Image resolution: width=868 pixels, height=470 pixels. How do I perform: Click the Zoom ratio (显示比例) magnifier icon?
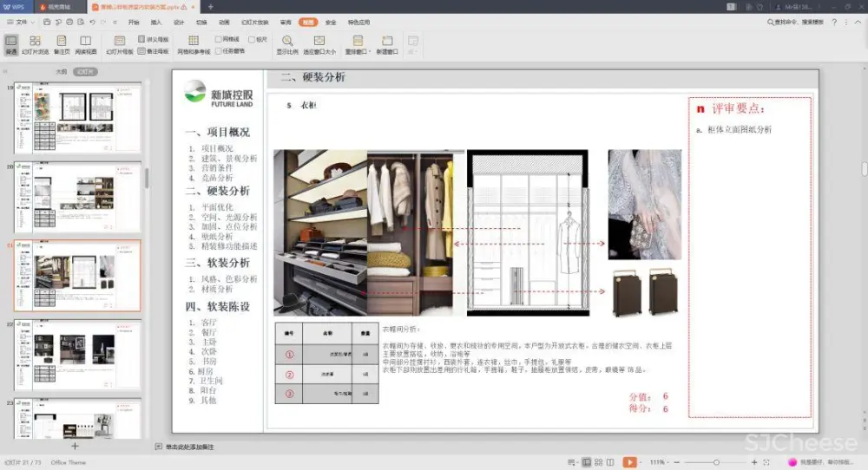click(287, 42)
